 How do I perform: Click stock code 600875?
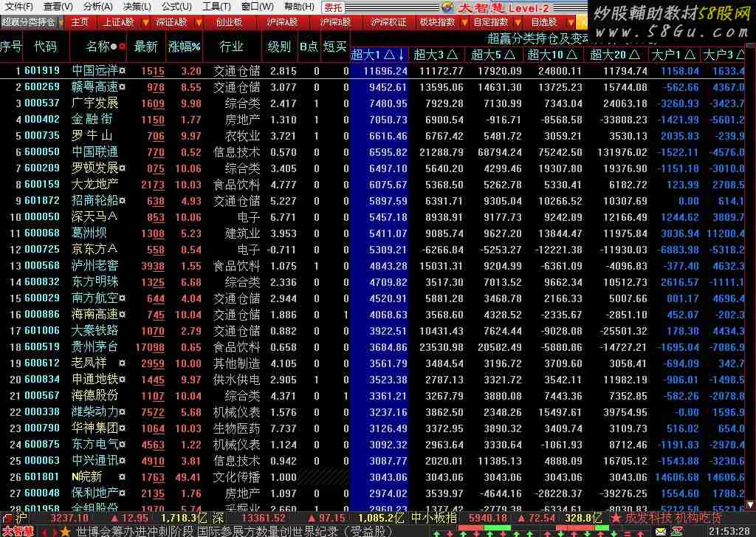pyautogui.click(x=42, y=445)
